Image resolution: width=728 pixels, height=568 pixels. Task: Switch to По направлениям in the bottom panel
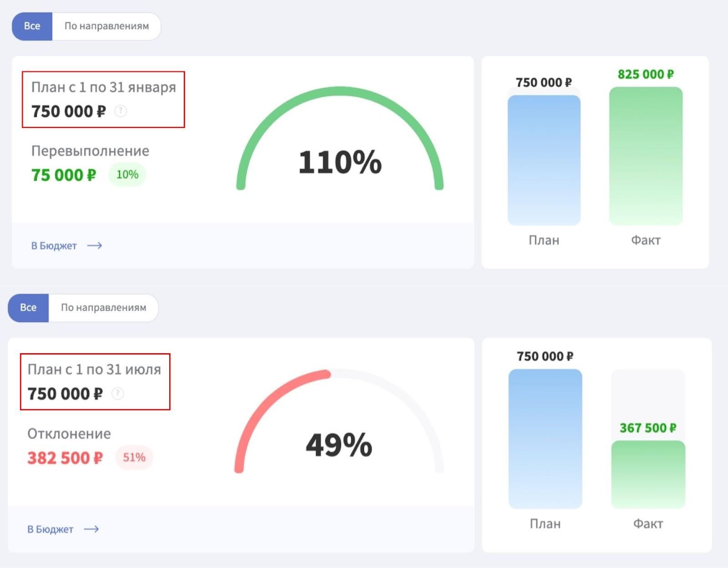pos(104,308)
